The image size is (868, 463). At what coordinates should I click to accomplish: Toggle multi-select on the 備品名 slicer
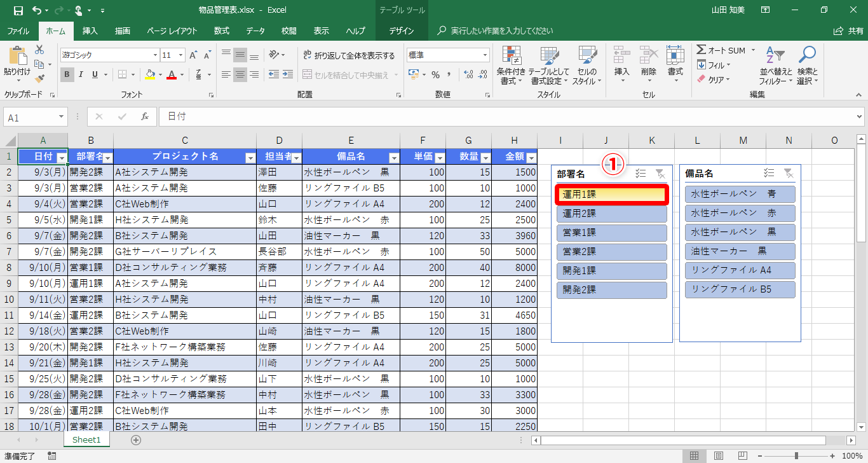770,173
